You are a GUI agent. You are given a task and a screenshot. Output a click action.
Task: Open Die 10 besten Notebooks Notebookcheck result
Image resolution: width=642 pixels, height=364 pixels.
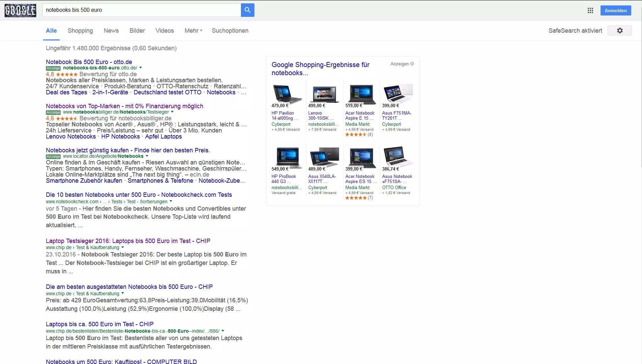[x=139, y=195]
